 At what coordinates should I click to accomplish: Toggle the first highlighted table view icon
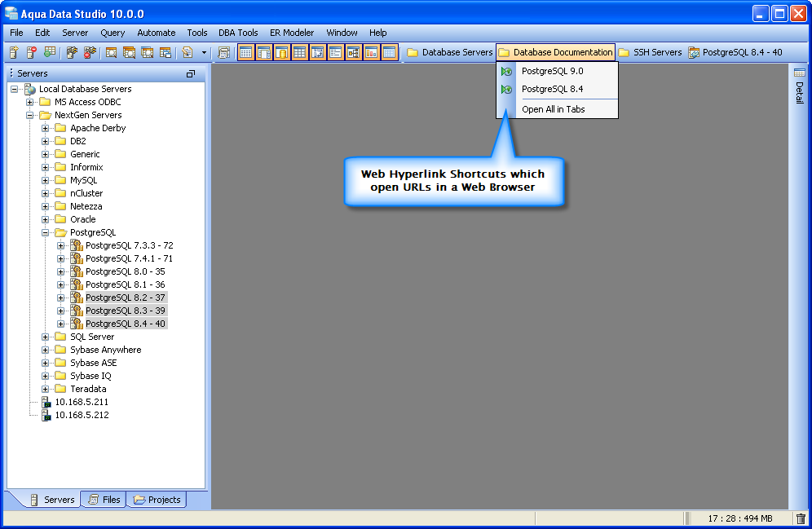click(x=246, y=52)
